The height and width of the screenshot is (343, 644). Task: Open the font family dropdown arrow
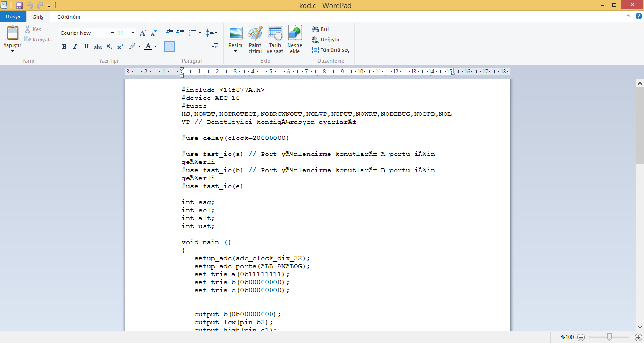112,33
